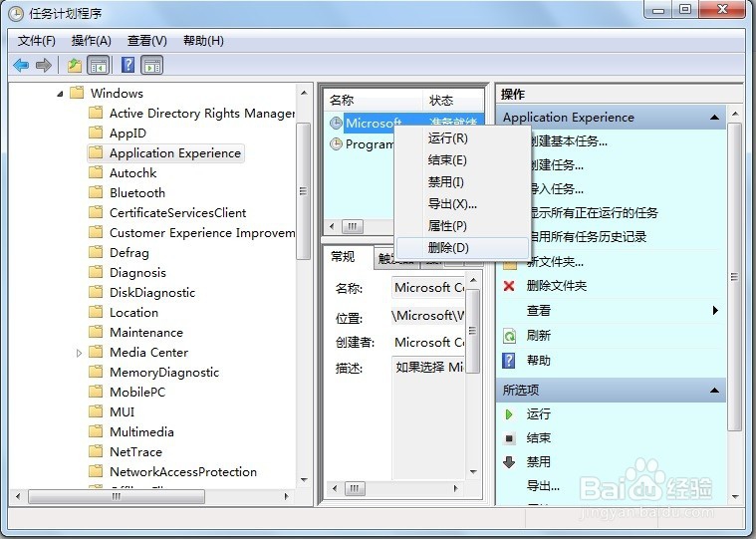Click the clock icon beside Program task
The width and height of the screenshot is (756, 539).
click(x=336, y=143)
